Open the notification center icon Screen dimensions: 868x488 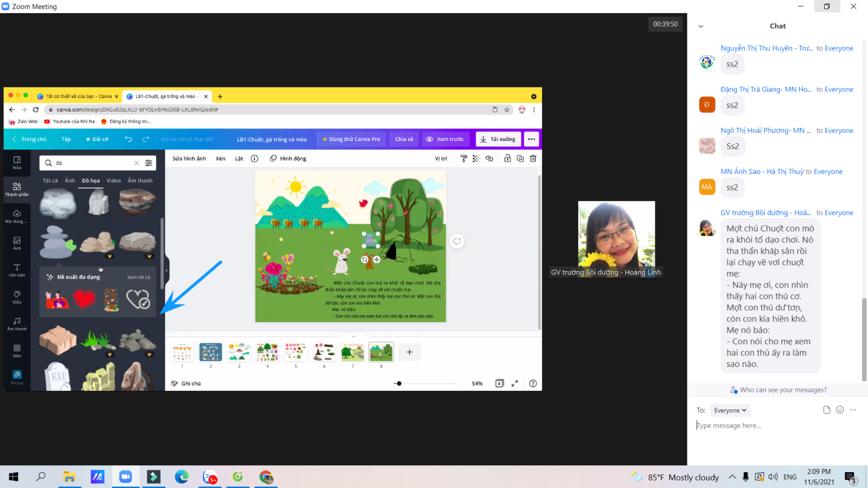(850, 477)
